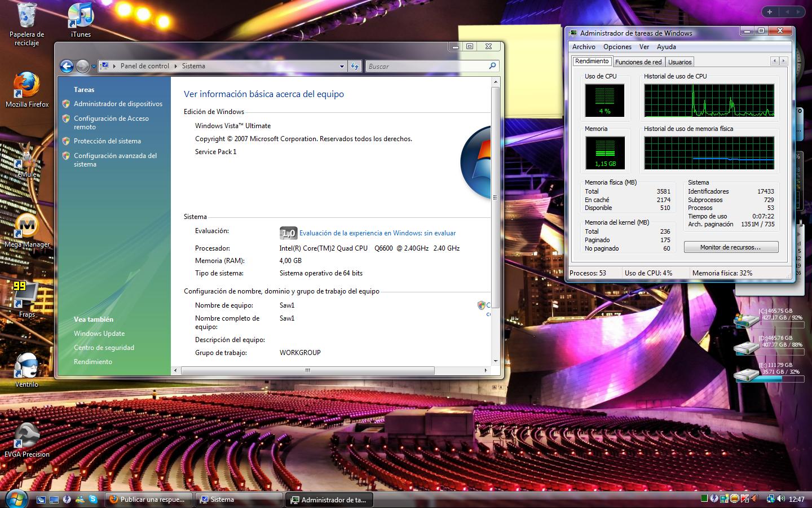Click the horizontal scroll right arrow in Sistema
Image resolution: width=812 pixels, height=508 pixels.
486,370
